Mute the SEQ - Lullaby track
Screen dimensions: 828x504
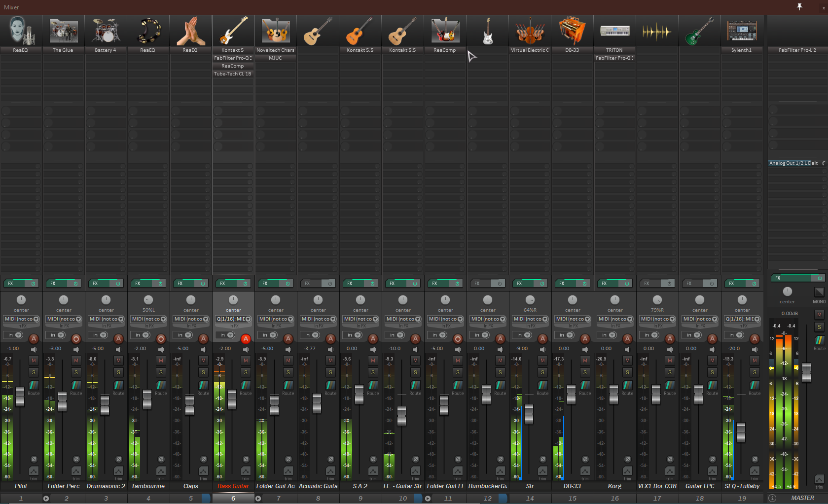click(x=755, y=360)
